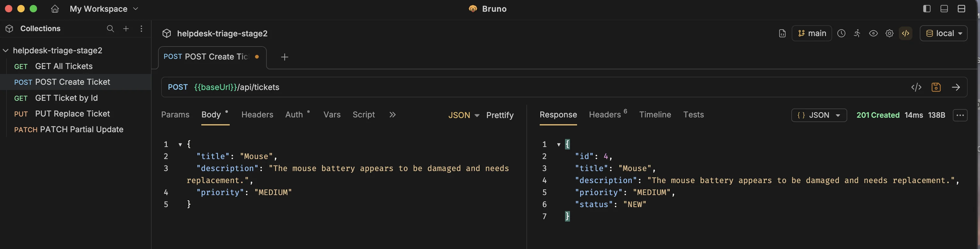Screen dimensions: 980x249
Task: Open the collection docs file icon
Action: (782, 33)
